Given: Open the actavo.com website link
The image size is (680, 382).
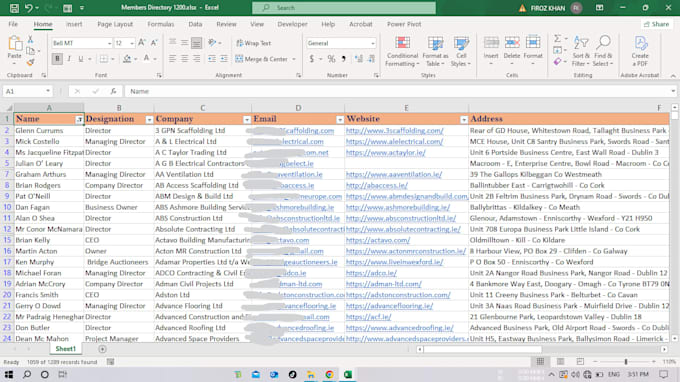Looking at the screenshot, I should pos(378,240).
